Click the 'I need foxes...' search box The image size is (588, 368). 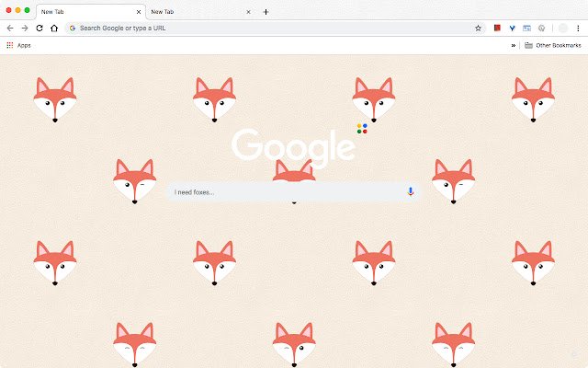click(293, 192)
